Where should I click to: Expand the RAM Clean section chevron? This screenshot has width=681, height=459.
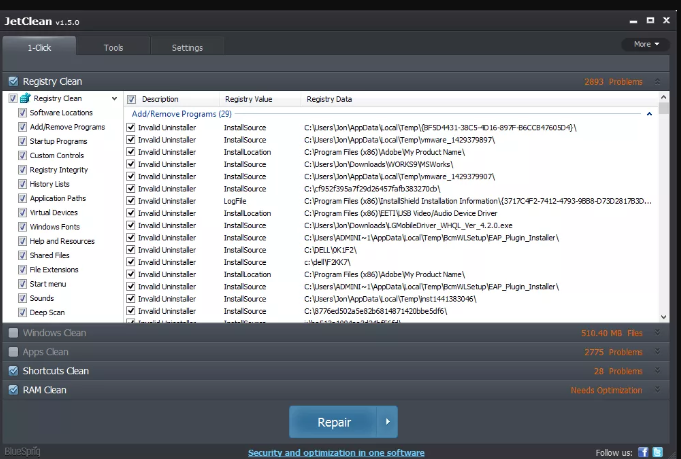tap(658, 390)
